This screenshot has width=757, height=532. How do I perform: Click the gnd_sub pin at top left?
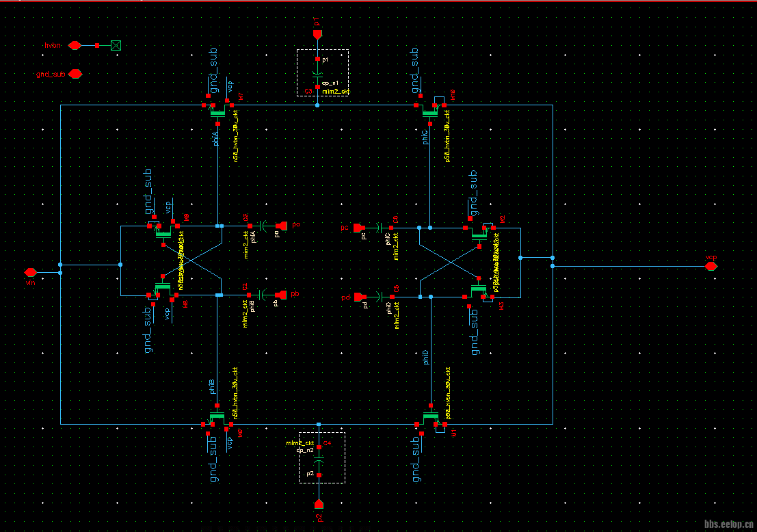coord(75,74)
